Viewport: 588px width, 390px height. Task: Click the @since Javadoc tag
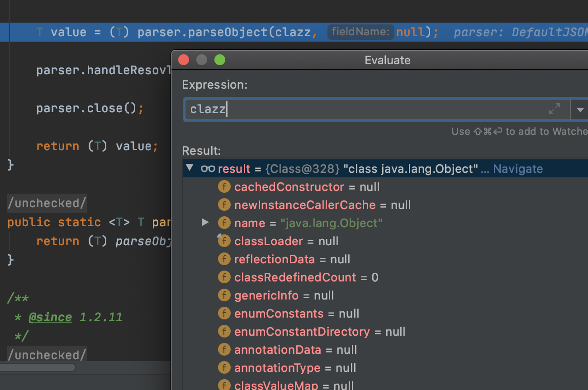click(50, 317)
